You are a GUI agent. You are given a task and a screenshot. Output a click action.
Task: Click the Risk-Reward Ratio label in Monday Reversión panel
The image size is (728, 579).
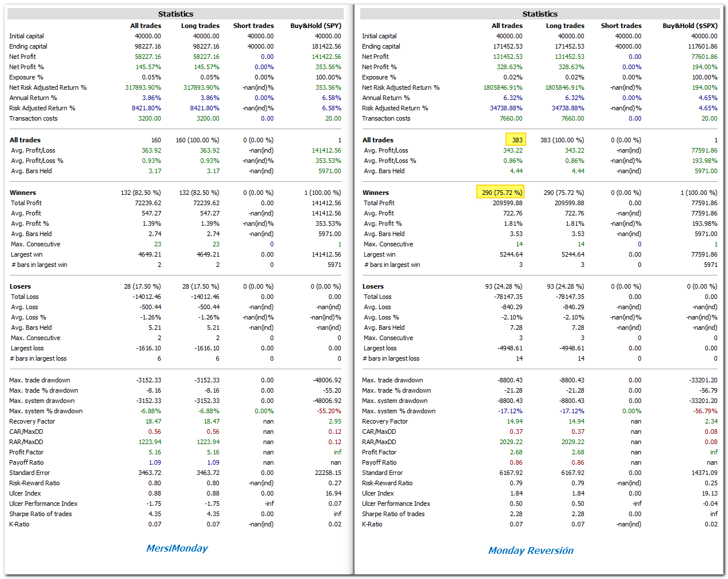387,483
